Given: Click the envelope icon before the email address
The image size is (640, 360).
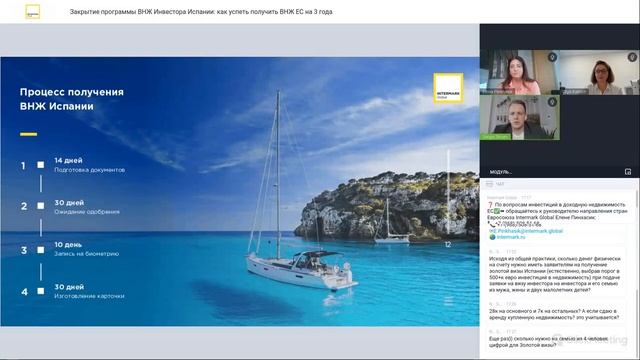Looking at the screenshot, I should [492, 231].
